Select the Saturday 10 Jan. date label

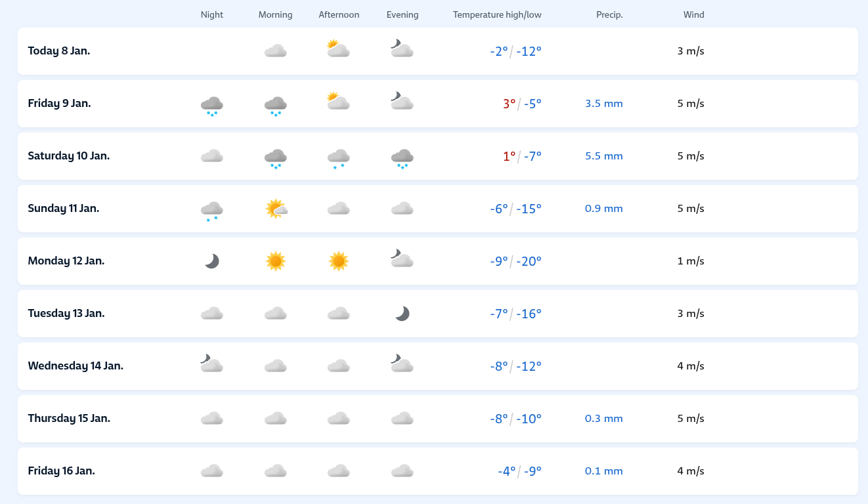click(x=69, y=156)
